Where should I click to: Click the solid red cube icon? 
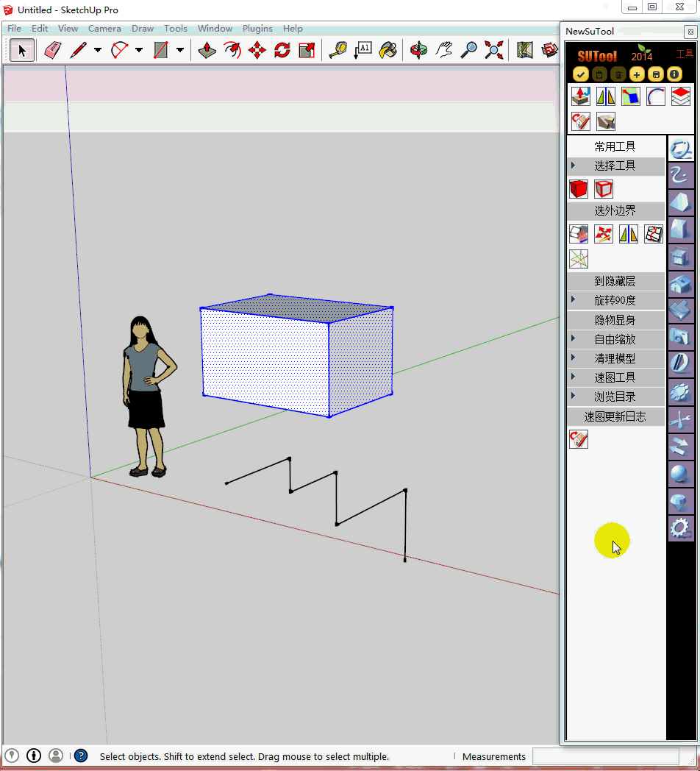coord(579,189)
